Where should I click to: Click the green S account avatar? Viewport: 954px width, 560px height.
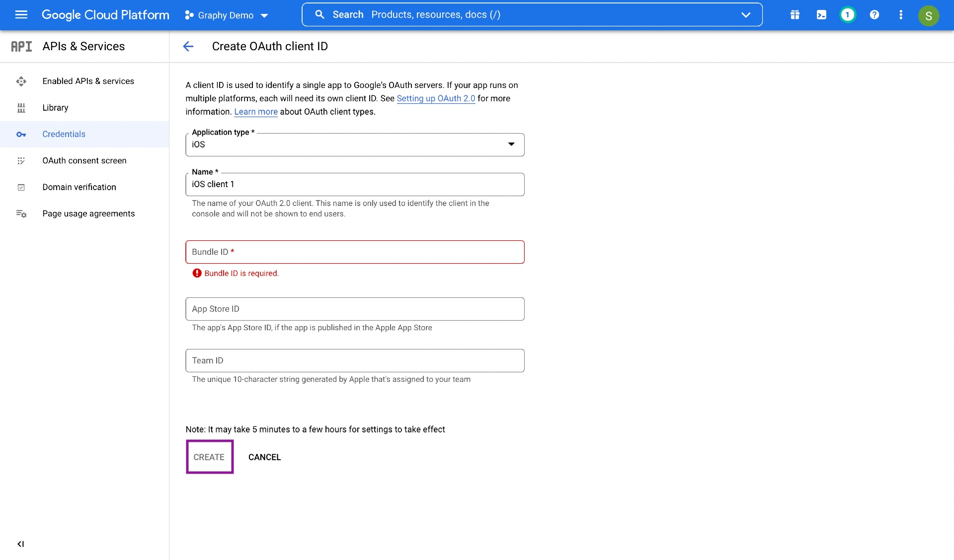[x=928, y=15]
